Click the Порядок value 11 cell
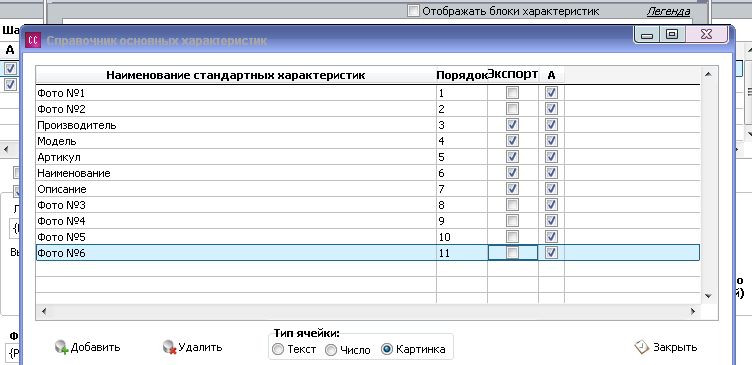The image size is (752, 365). click(462, 253)
